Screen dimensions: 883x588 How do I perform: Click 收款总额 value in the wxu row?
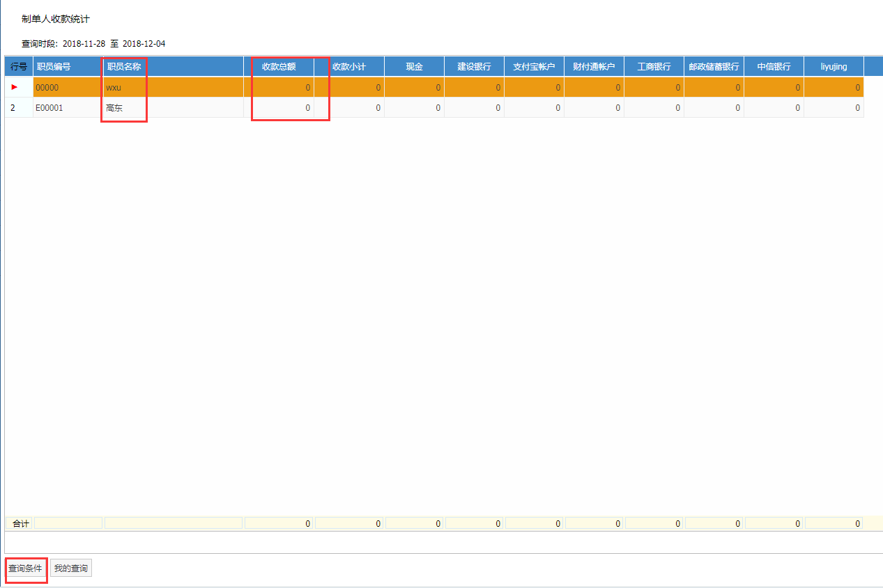tap(279, 88)
